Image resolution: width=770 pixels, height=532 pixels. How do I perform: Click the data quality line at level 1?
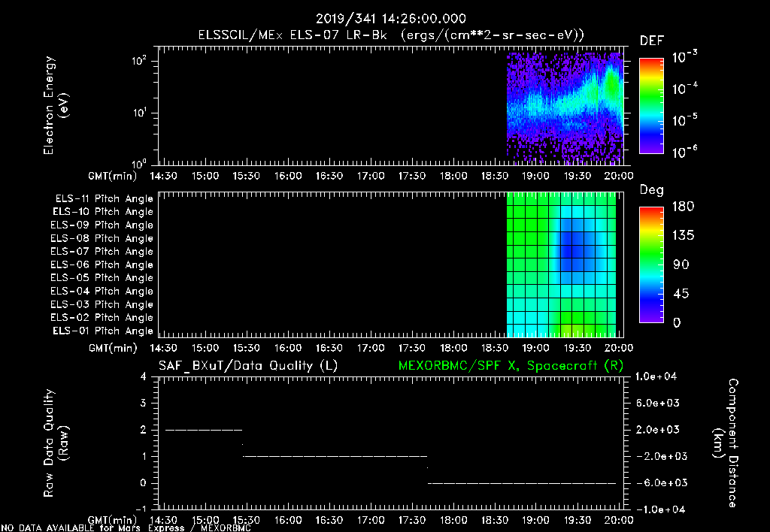[335, 456]
